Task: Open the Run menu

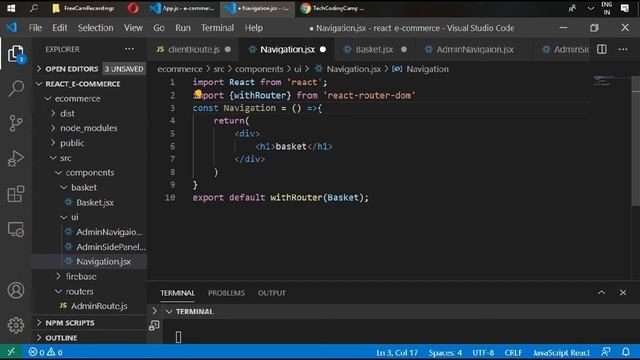Action: coord(183,28)
